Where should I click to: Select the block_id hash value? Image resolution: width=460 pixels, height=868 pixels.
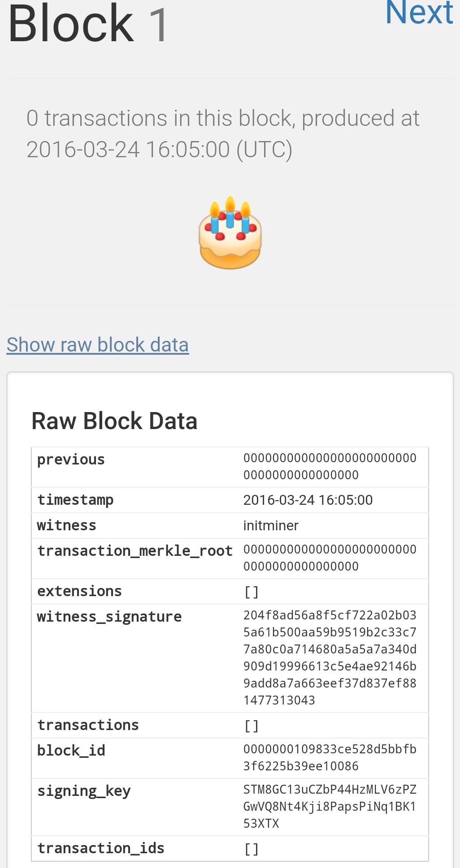(x=330, y=757)
